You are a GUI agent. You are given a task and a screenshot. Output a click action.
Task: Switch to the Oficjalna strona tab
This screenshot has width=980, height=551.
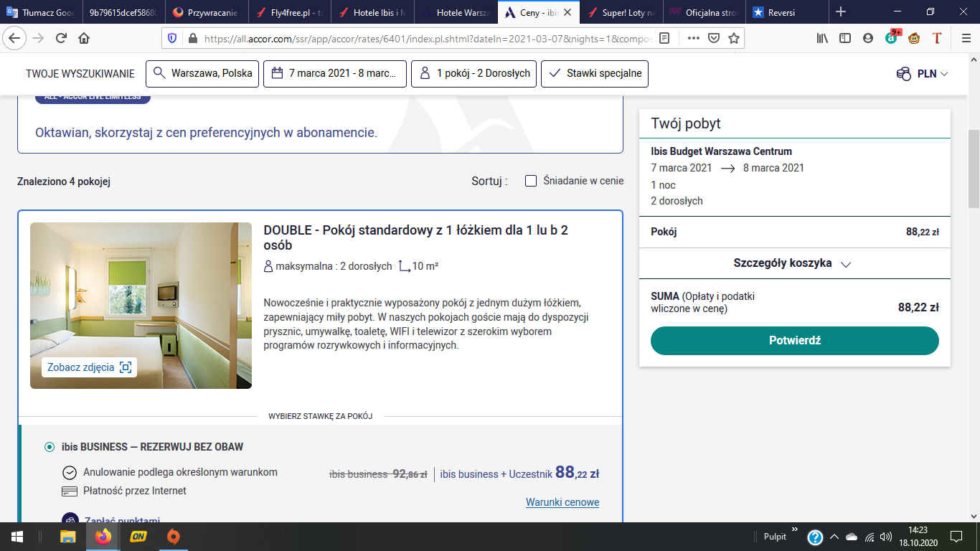(705, 12)
